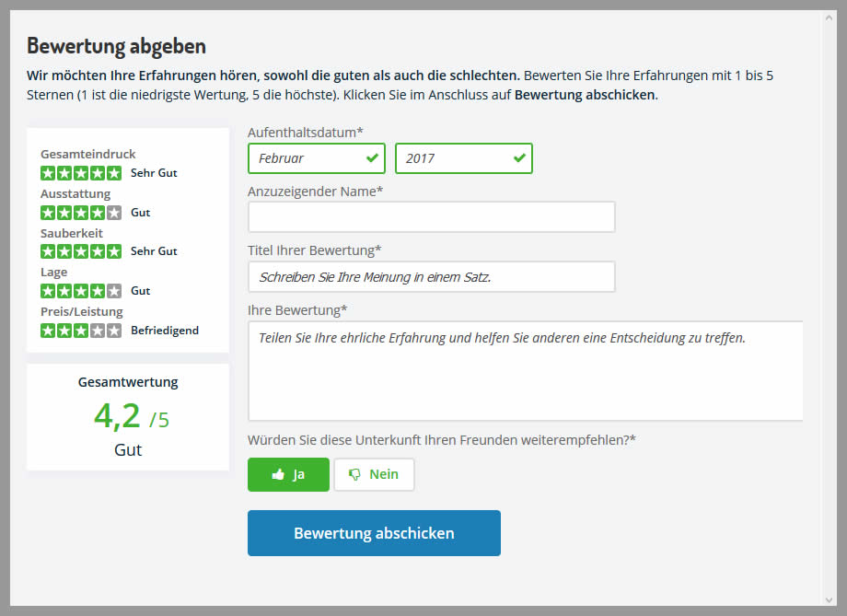This screenshot has height=616, width=847.
Task: Set Ausstattung rating to three stars
Action: point(81,213)
